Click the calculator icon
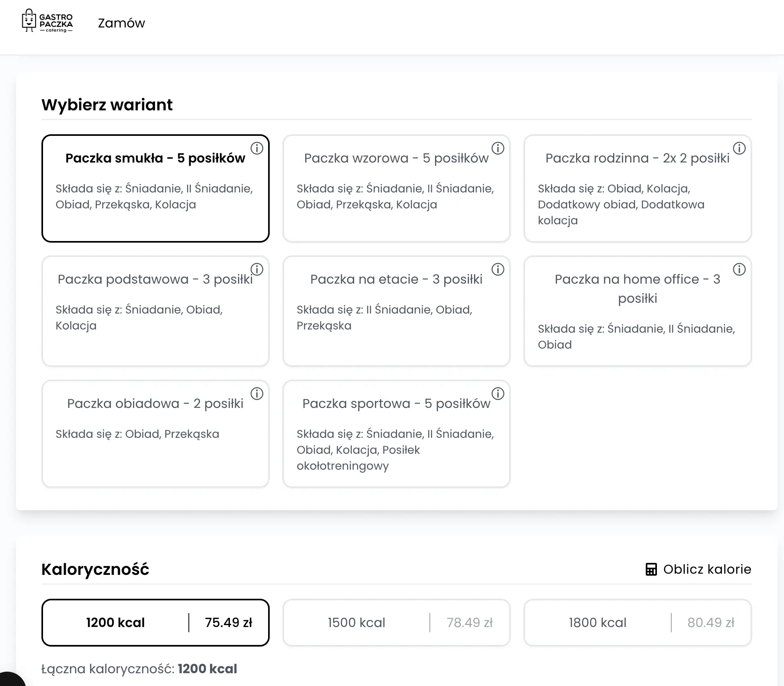The height and width of the screenshot is (686, 784). (651, 569)
